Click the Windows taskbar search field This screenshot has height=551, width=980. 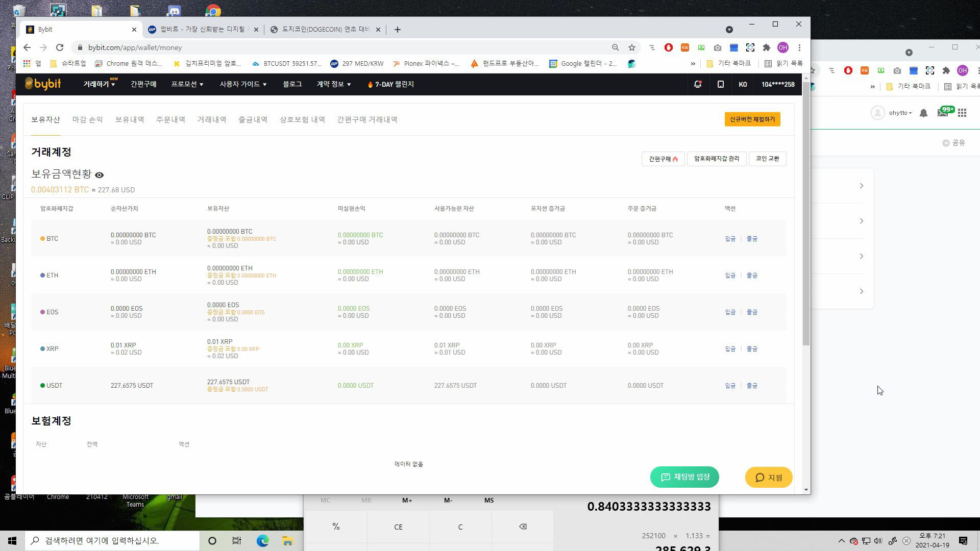(112, 541)
